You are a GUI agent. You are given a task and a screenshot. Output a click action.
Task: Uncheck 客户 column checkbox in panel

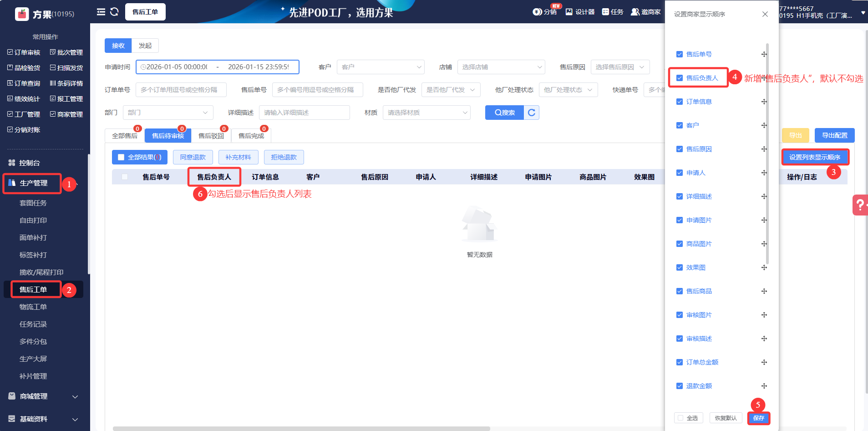click(680, 125)
